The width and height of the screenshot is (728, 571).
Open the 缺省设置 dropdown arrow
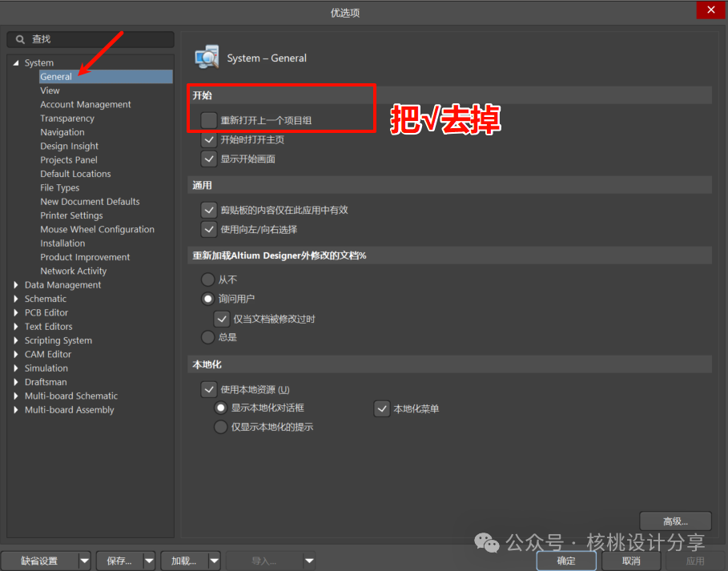[x=84, y=561]
